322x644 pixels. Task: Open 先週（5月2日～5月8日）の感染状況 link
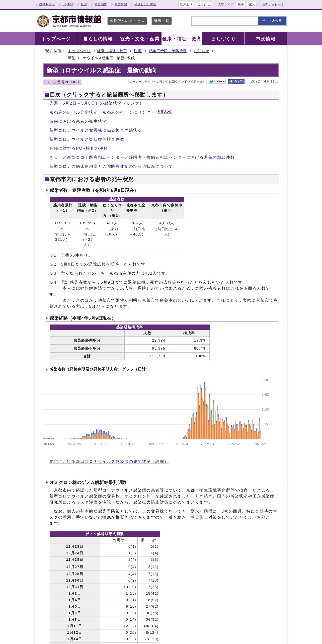97,103
